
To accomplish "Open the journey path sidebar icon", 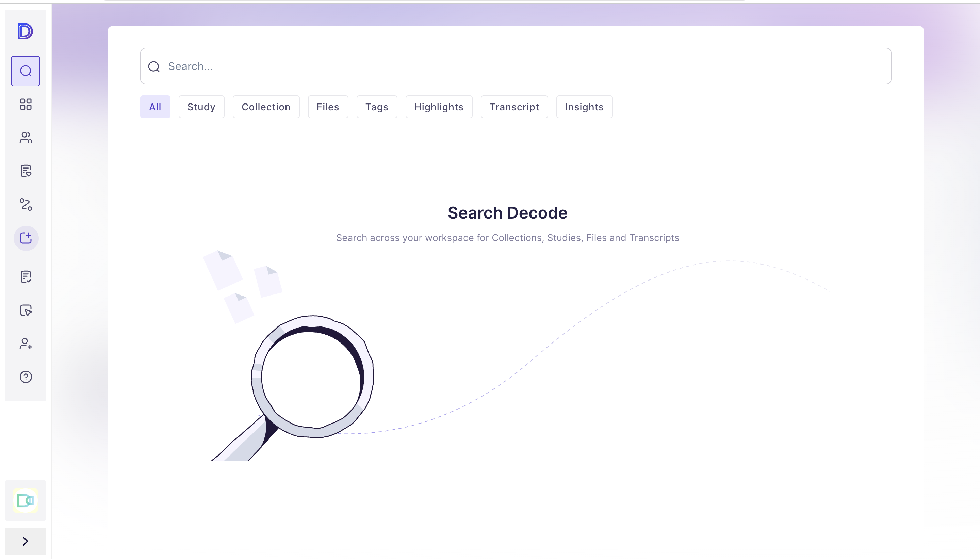I will (x=26, y=205).
